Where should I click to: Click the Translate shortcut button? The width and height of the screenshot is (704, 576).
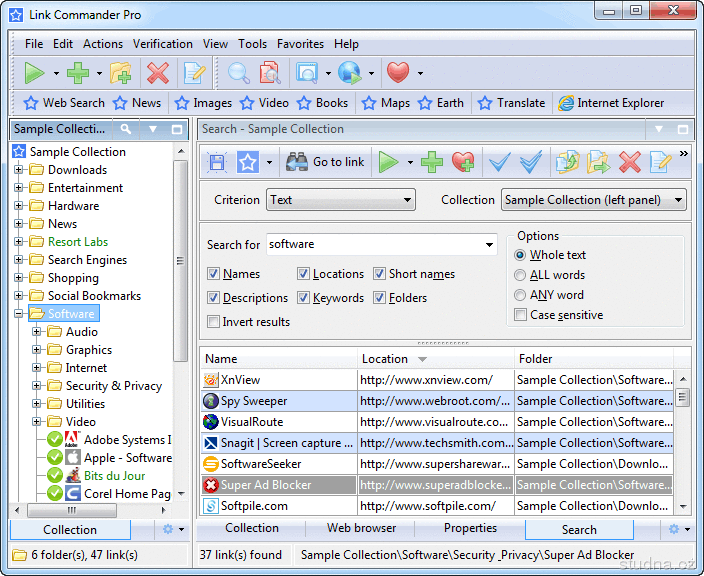tap(511, 103)
